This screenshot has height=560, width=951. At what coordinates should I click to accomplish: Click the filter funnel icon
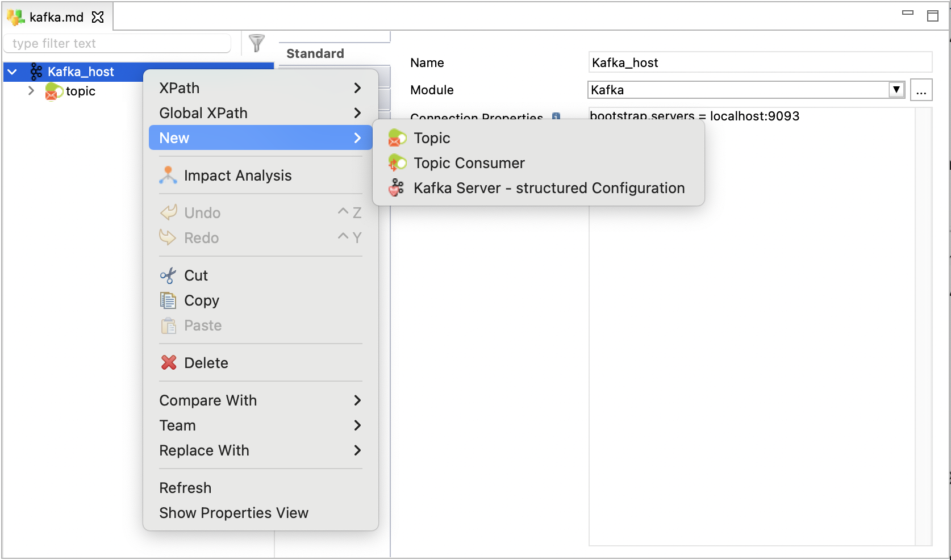click(257, 43)
